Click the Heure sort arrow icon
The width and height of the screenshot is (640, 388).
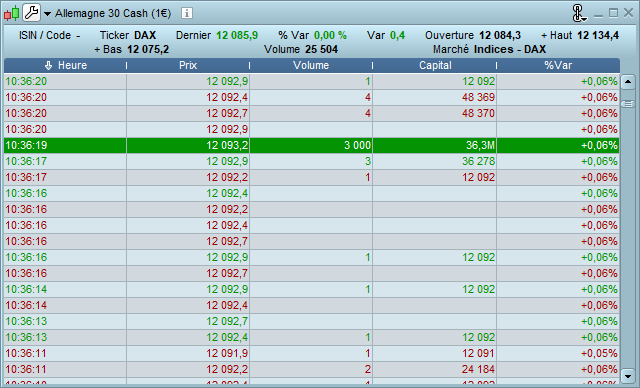(x=49, y=65)
